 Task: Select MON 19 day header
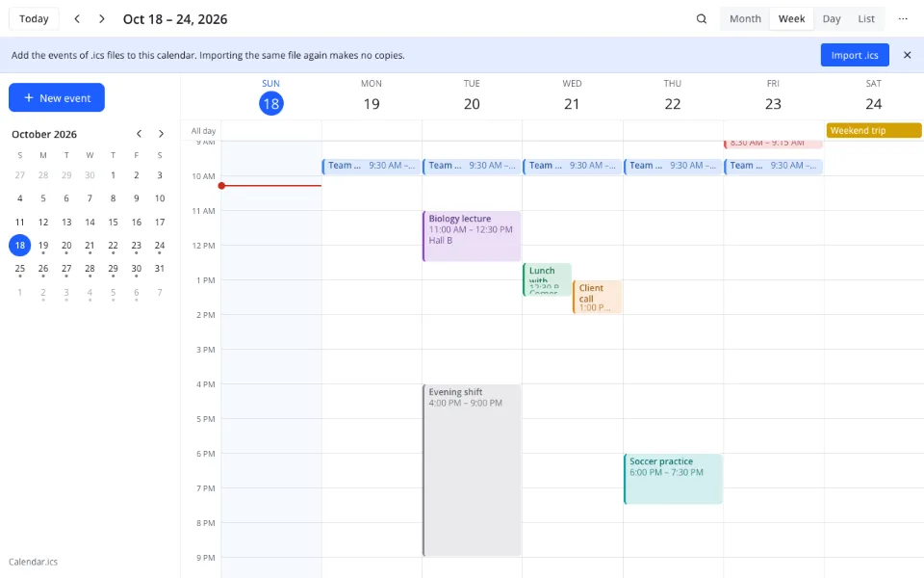point(372,97)
